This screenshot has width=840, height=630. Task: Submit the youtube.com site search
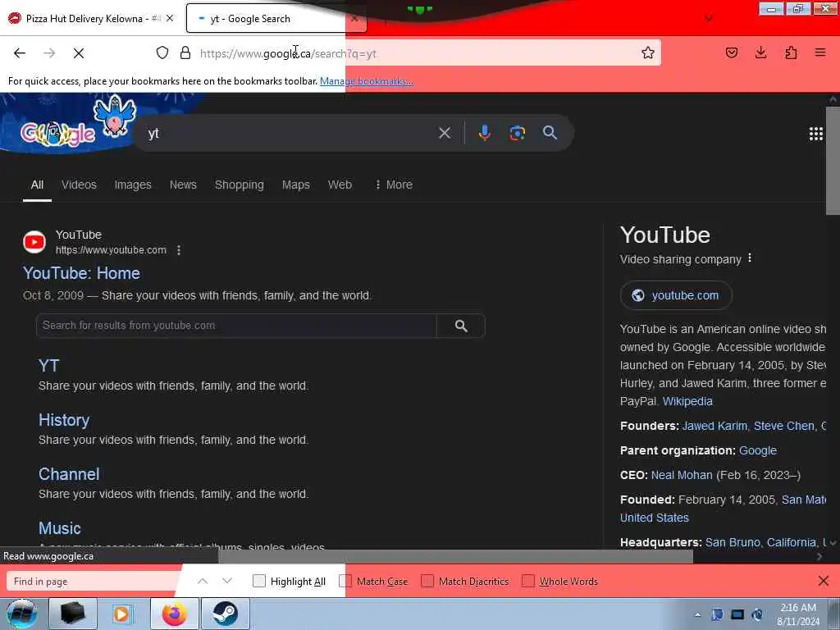tap(461, 326)
